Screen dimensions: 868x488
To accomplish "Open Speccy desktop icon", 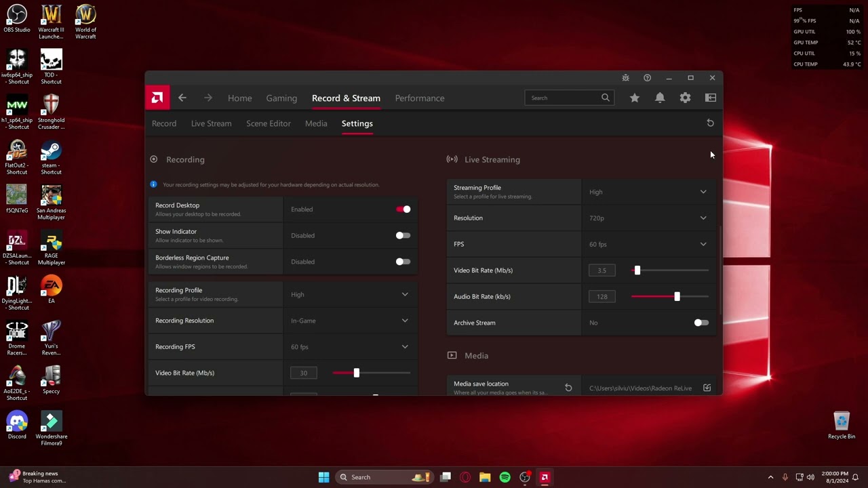I will point(51,380).
